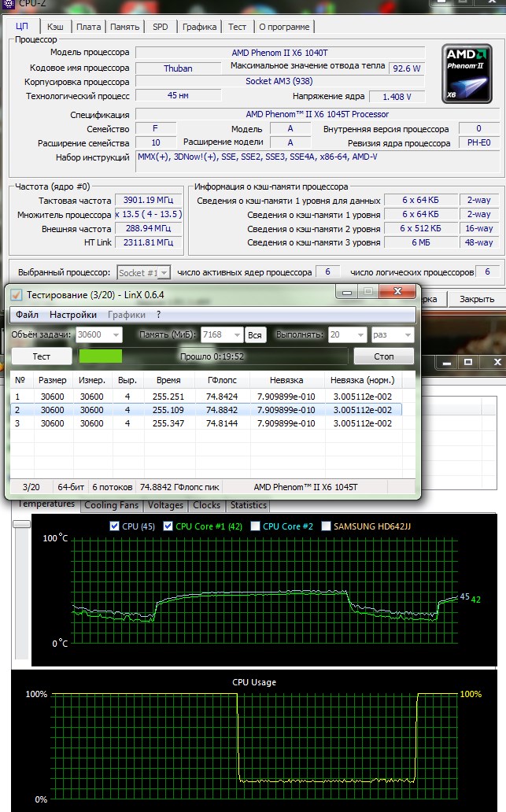Minimize the LinX window

coord(347,292)
